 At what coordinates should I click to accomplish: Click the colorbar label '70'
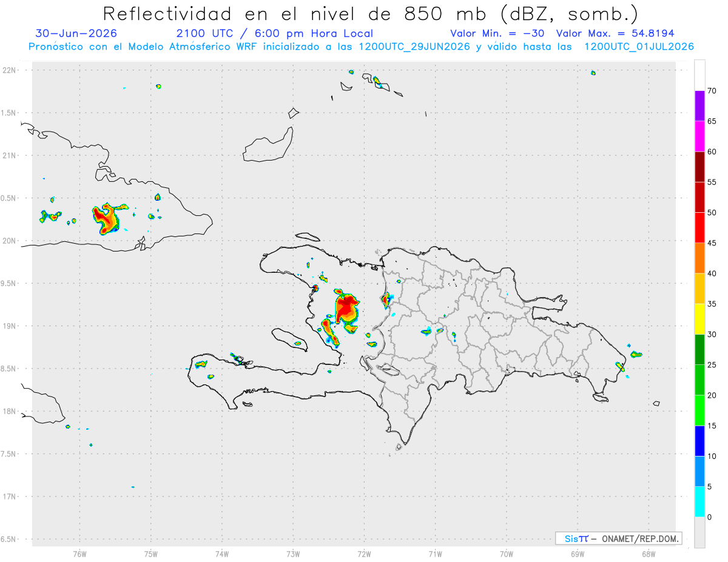(x=712, y=91)
